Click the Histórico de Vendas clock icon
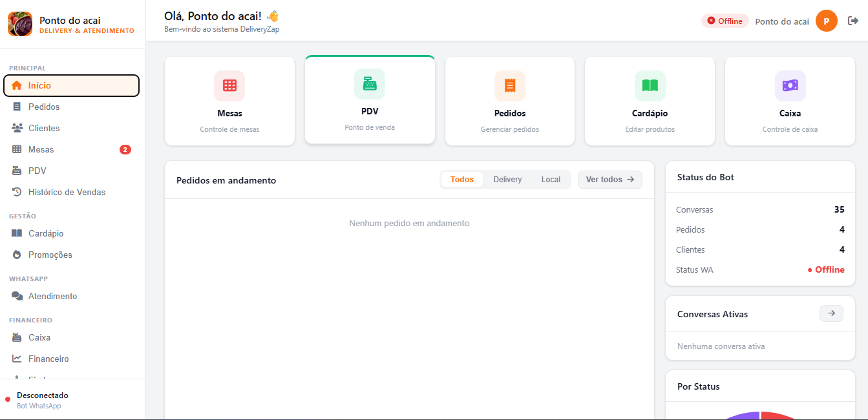Viewport: 868px width, 420px height. click(17, 192)
